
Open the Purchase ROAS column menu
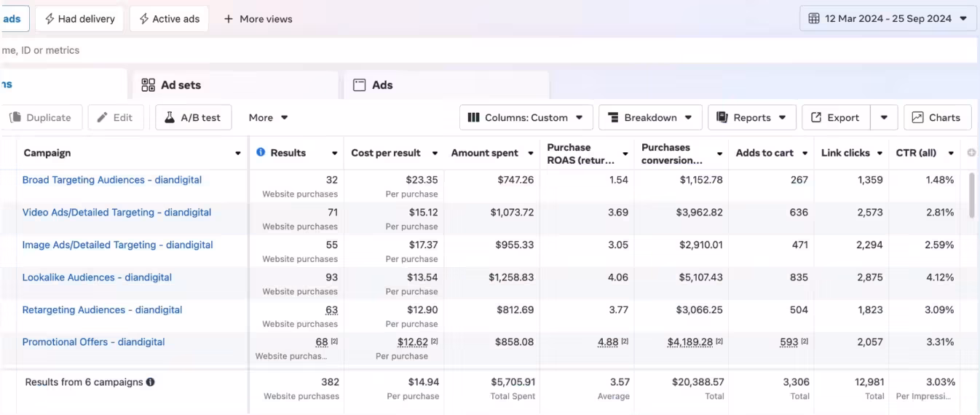click(x=625, y=154)
